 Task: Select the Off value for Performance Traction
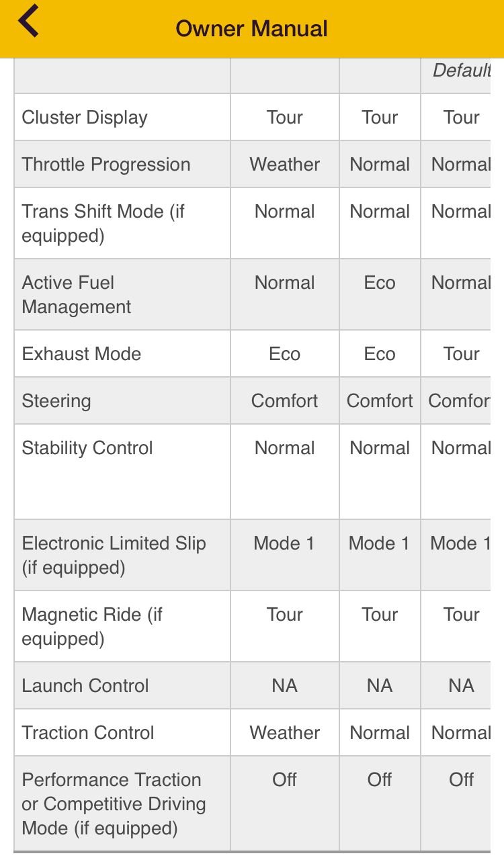click(284, 779)
